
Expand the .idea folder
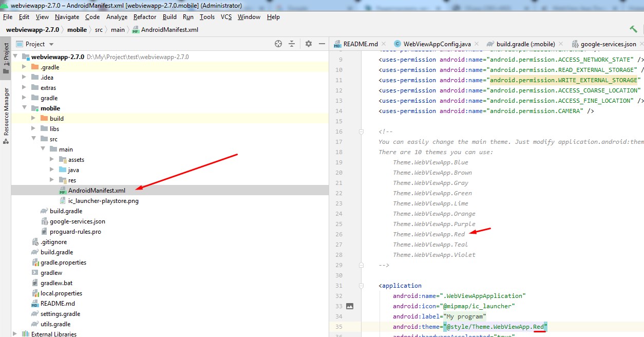pos(24,78)
